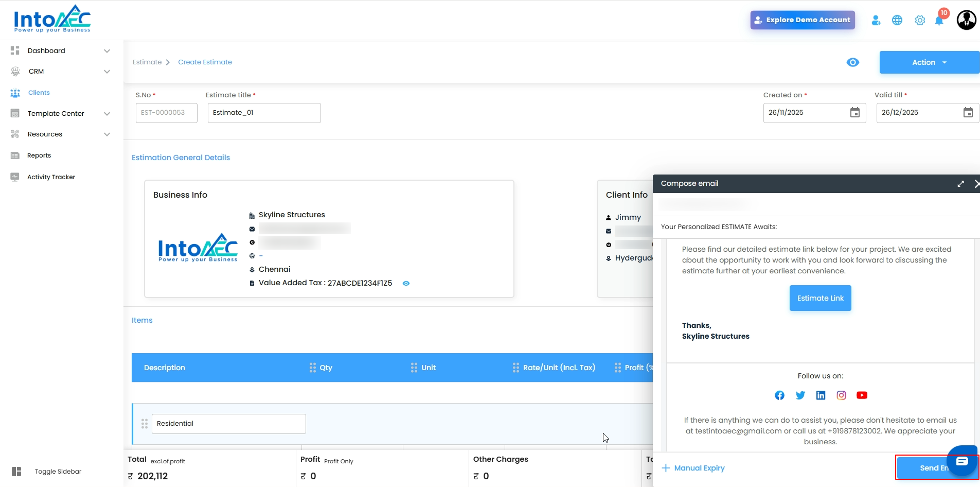Open the globe language icon
980x487 pixels.
(x=897, y=20)
